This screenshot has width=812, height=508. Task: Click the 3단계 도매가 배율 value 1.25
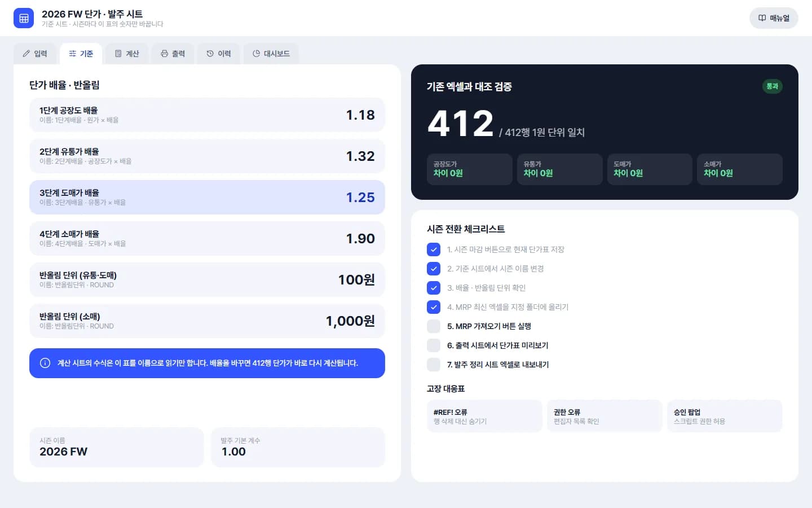coord(360,198)
